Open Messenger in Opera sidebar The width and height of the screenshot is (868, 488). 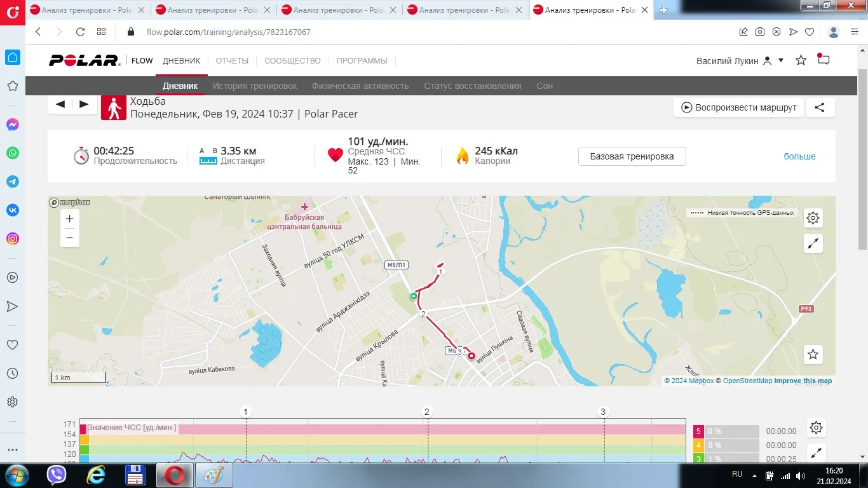pyautogui.click(x=12, y=125)
